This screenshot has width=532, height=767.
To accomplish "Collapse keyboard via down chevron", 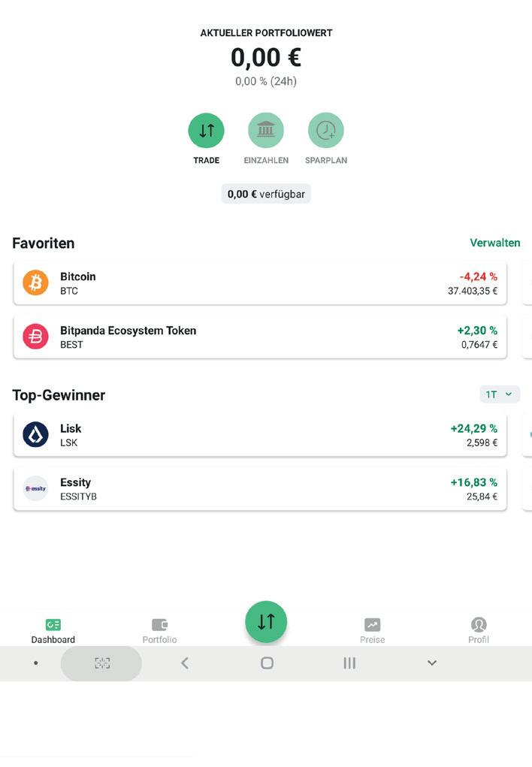I will coord(431,663).
